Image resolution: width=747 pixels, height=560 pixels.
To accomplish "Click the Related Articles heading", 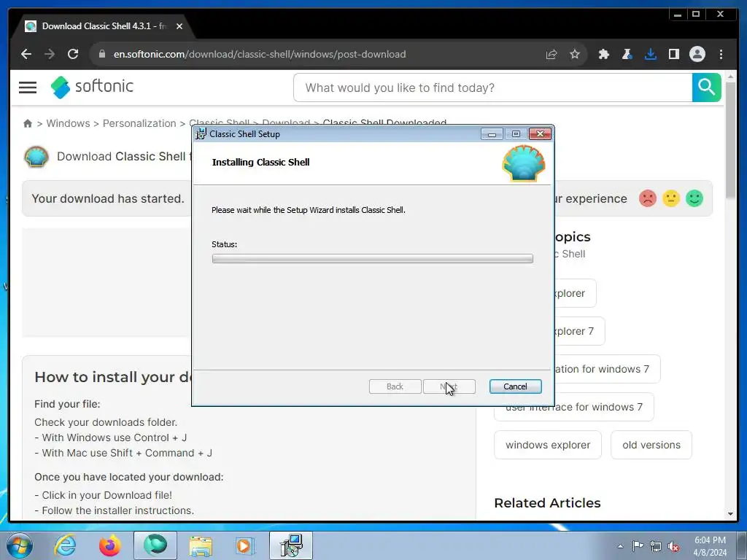I will pyautogui.click(x=547, y=503).
